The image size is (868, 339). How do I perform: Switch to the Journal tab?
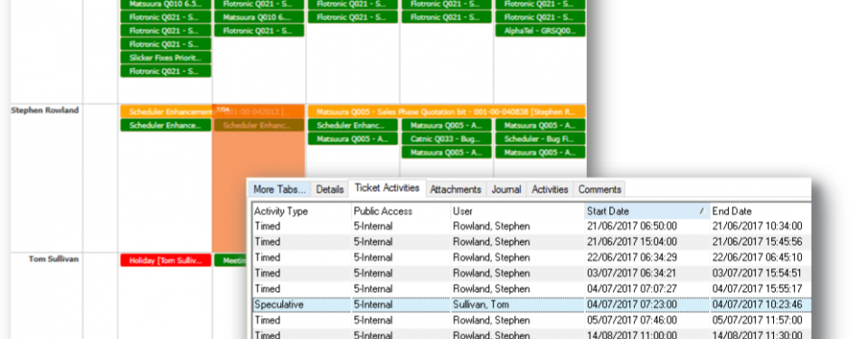[x=506, y=190]
